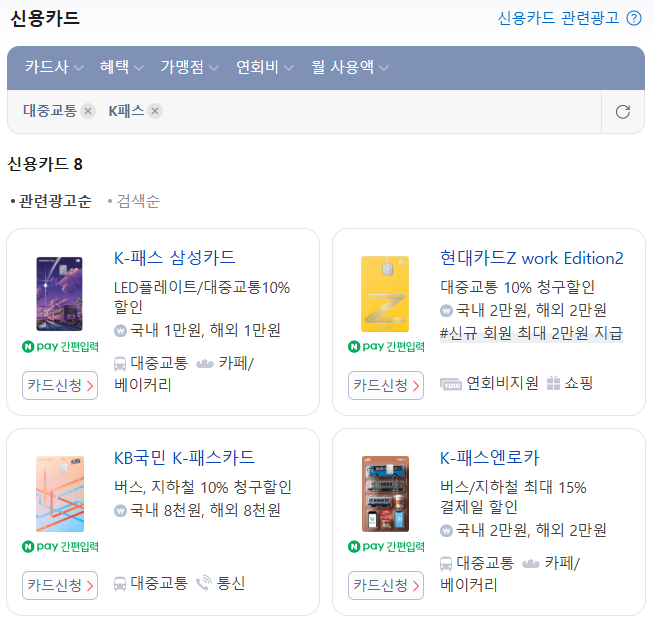Select the KB국민 K-패스카드 card image

[60, 494]
